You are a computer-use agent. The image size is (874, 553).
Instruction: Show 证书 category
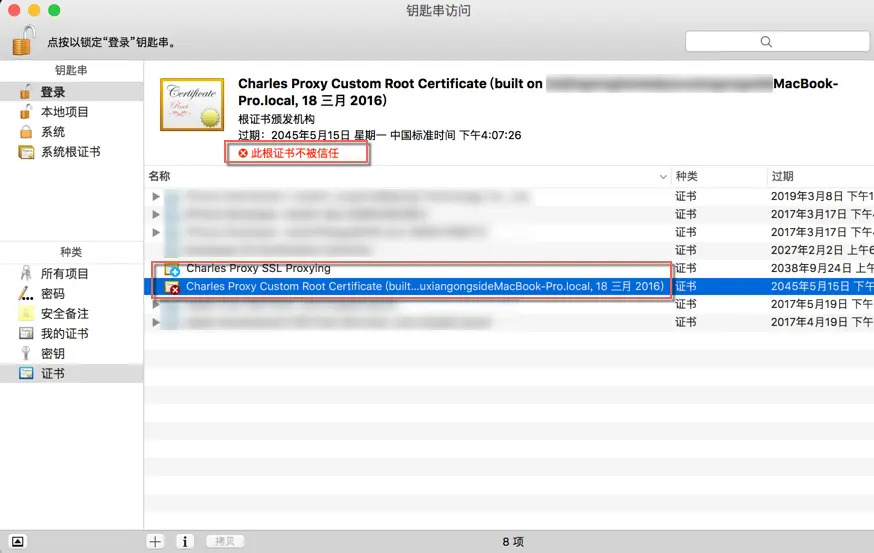(x=71, y=373)
